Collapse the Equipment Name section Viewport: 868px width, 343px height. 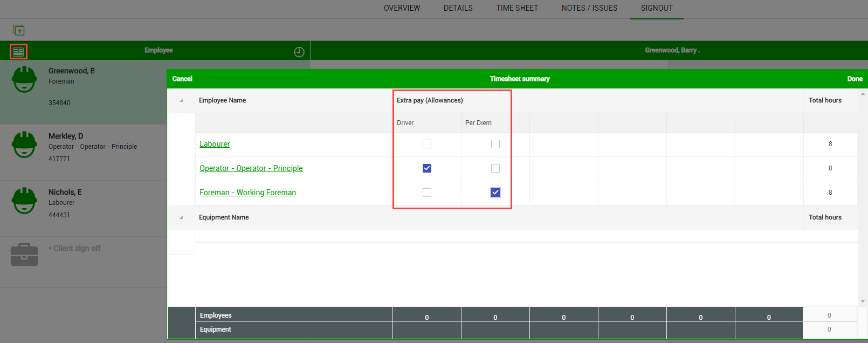pyautogui.click(x=181, y=218)
